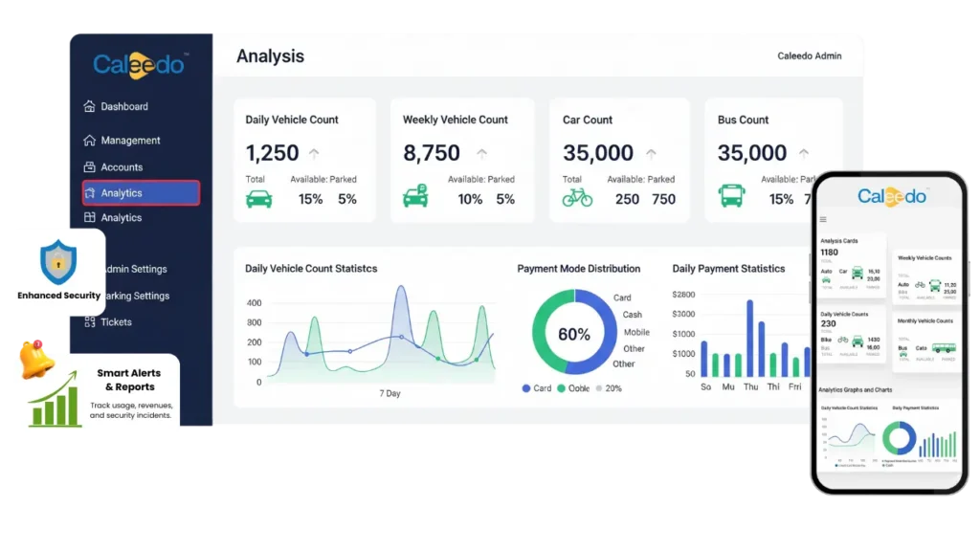Toggle the green legend dot under the donut chart
This screenshot has width=980, height=551.
(561, 388)
